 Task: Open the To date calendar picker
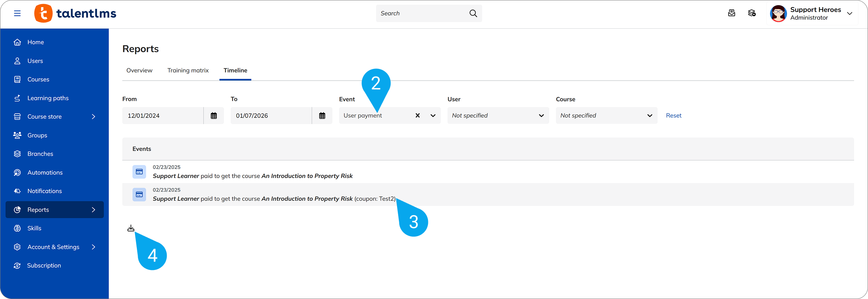click(x=322, y=116)
